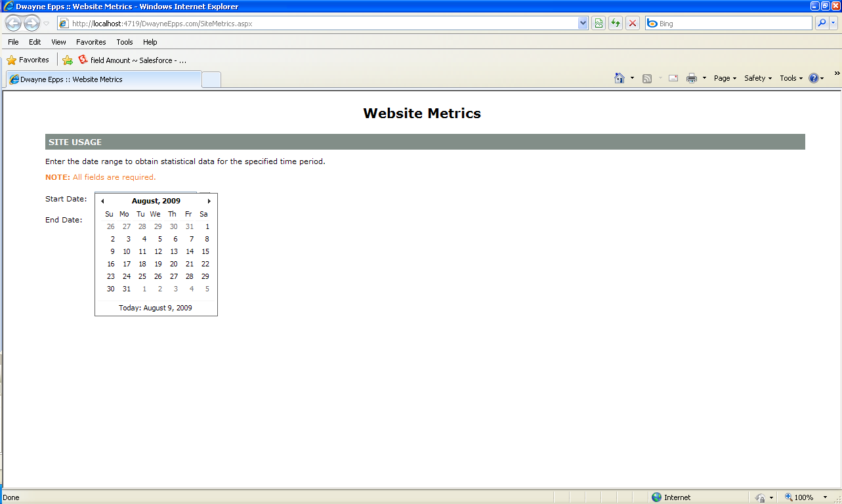The height and width of the screenshot is (504, 842).
Task: Click the RSS Feeds icon
Action: pyautogui.click(x=647, y=78)
